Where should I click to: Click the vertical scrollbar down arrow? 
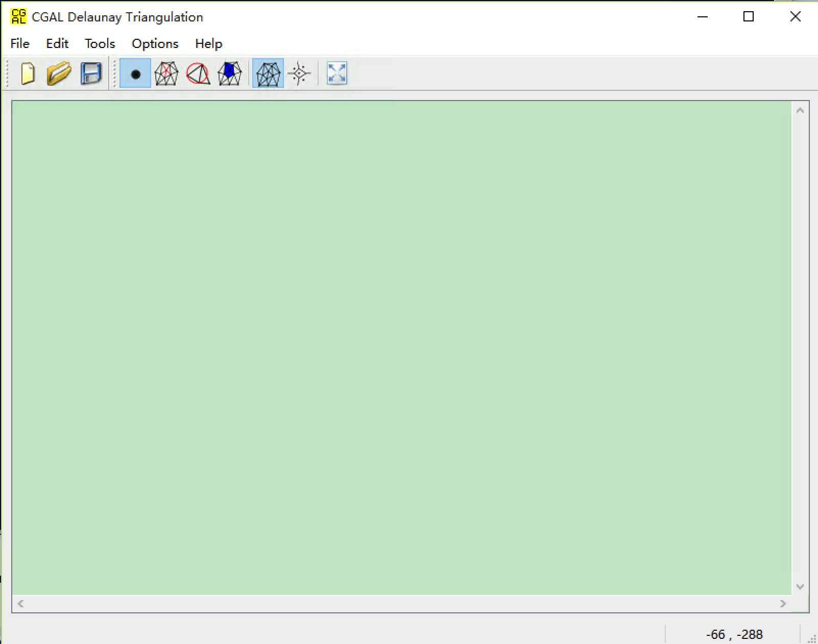(800, 587)
